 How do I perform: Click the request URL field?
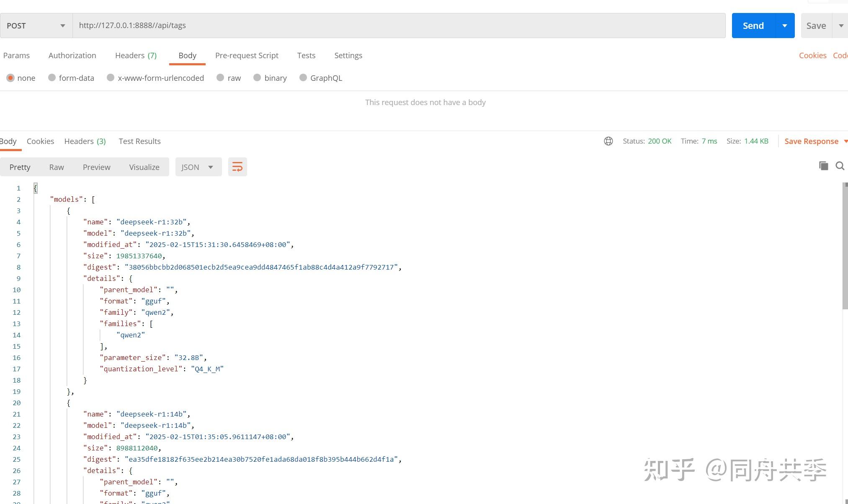coord(398,26)
